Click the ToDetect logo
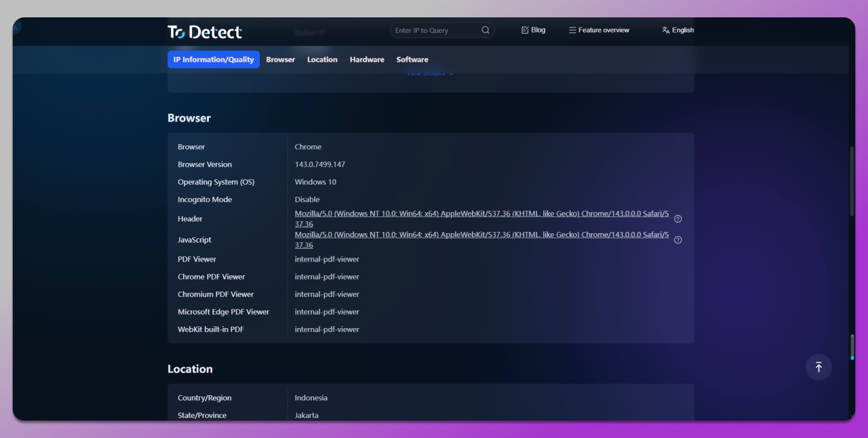 (205, 32)
